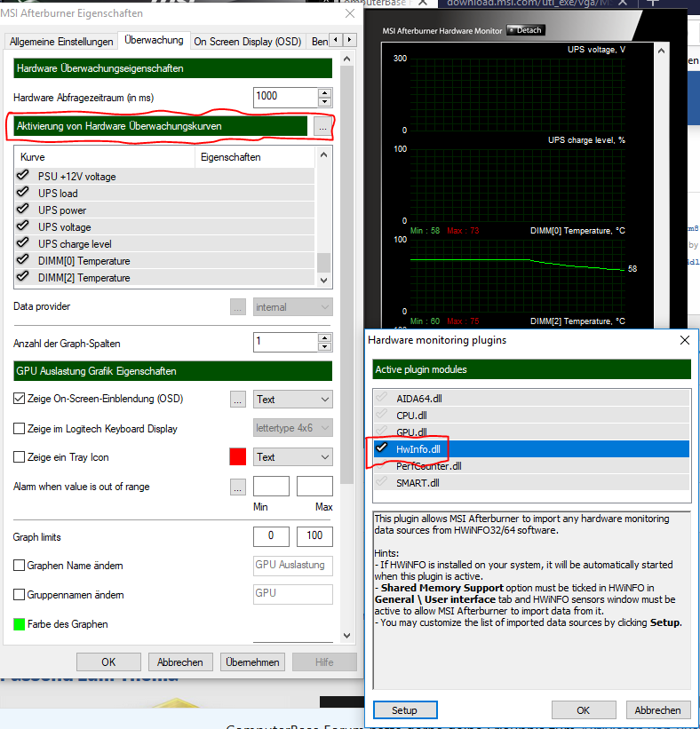700x729 pixels.
Task: Close Hardware monitoring plugins dialog
Action: pos(685,340)
